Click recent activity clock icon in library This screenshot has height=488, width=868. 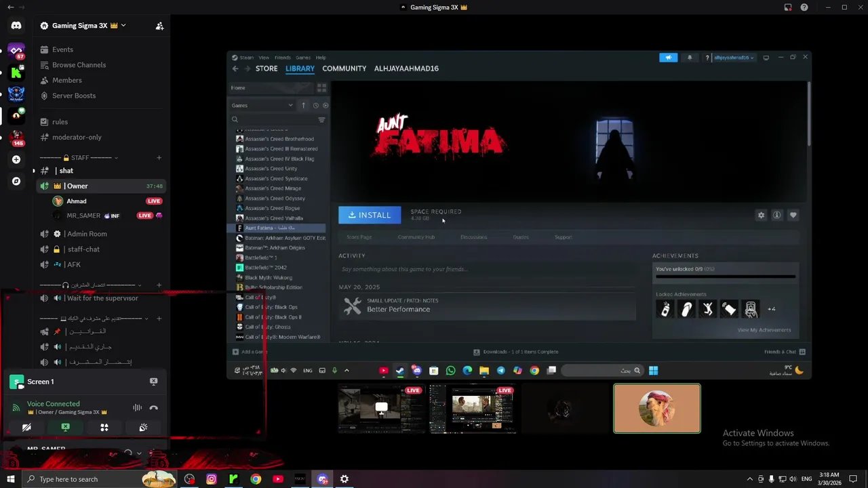pyautogui.click(x=315, y=105)
